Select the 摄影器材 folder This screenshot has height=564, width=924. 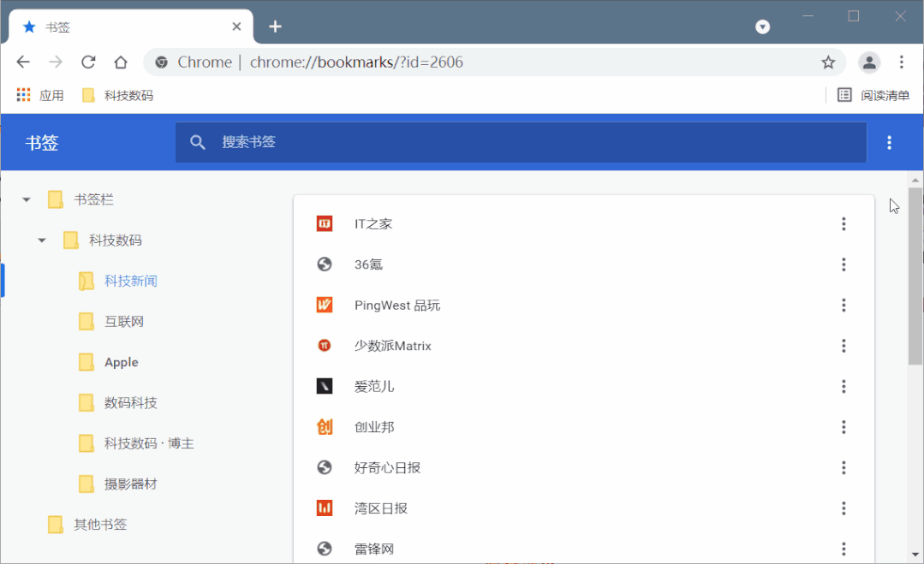(118, 484)
